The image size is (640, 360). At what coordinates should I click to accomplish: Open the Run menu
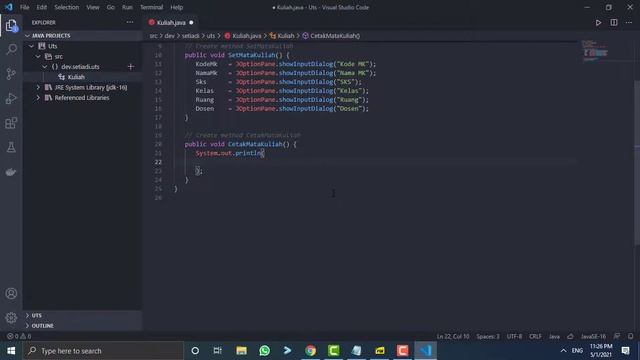pyautogui.click(x=127, y=7)
